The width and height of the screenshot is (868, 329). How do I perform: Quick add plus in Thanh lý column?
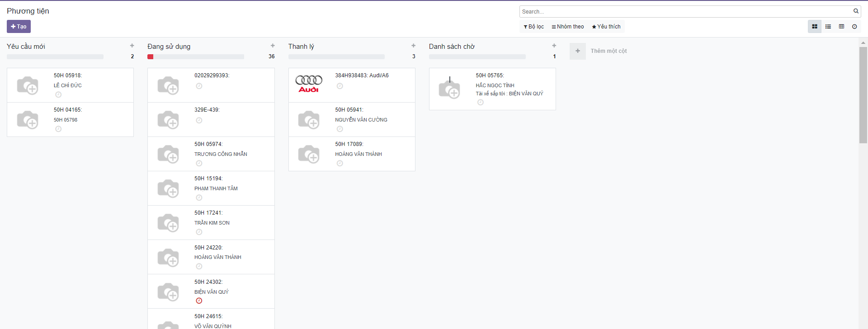[413, 46]
